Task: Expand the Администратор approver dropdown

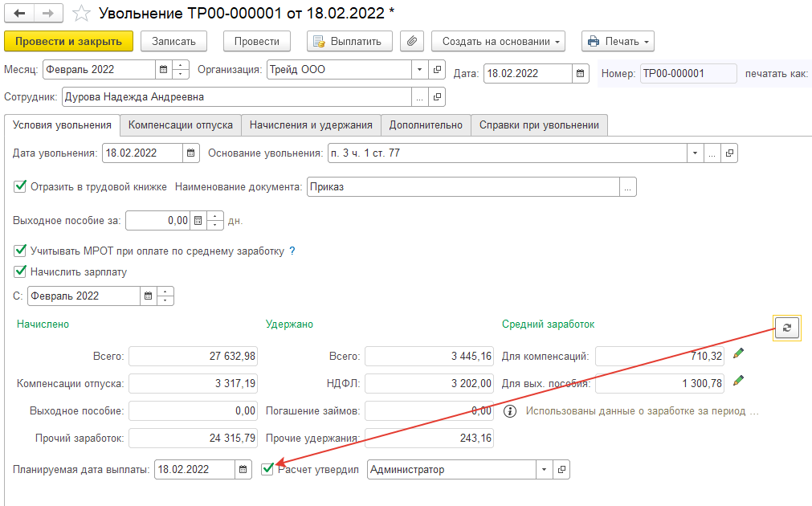Action: [x=544, y=470]
